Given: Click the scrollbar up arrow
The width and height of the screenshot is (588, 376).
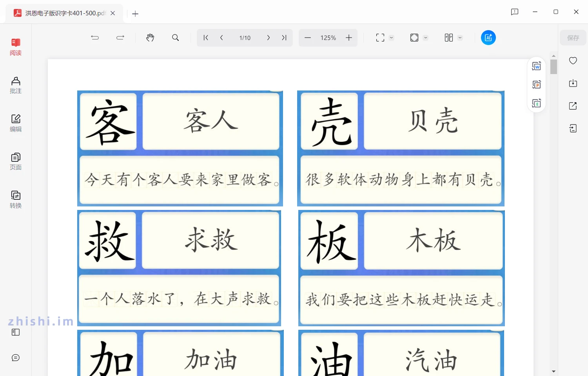Looking at the screenshot, I should coord(554,56).
